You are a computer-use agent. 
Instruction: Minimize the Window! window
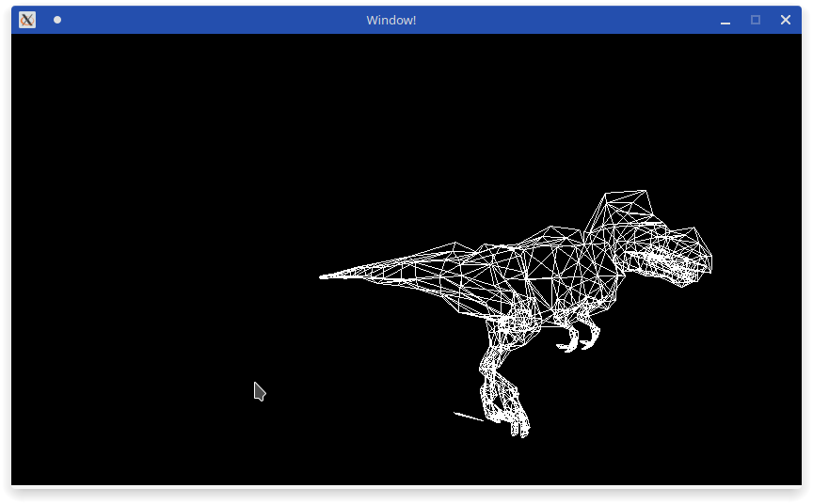click(x=725, y=21)
